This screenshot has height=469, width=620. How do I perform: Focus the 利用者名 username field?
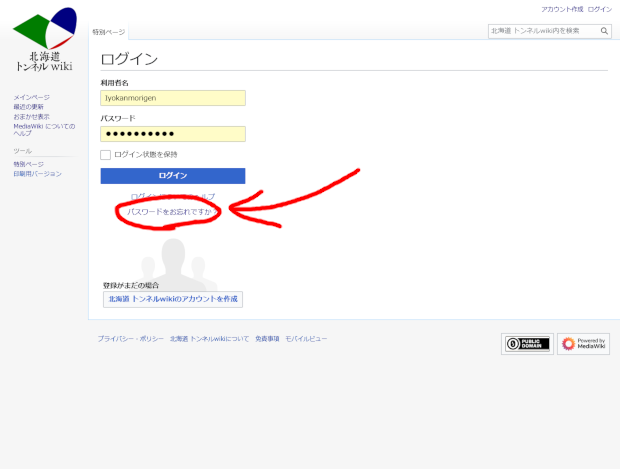click(173, 98)
